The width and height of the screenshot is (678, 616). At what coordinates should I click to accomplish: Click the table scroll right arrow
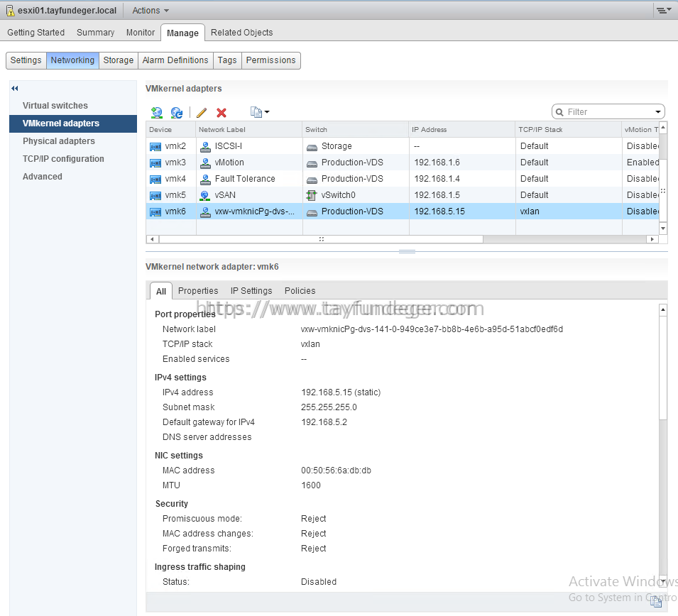[652, 239]
